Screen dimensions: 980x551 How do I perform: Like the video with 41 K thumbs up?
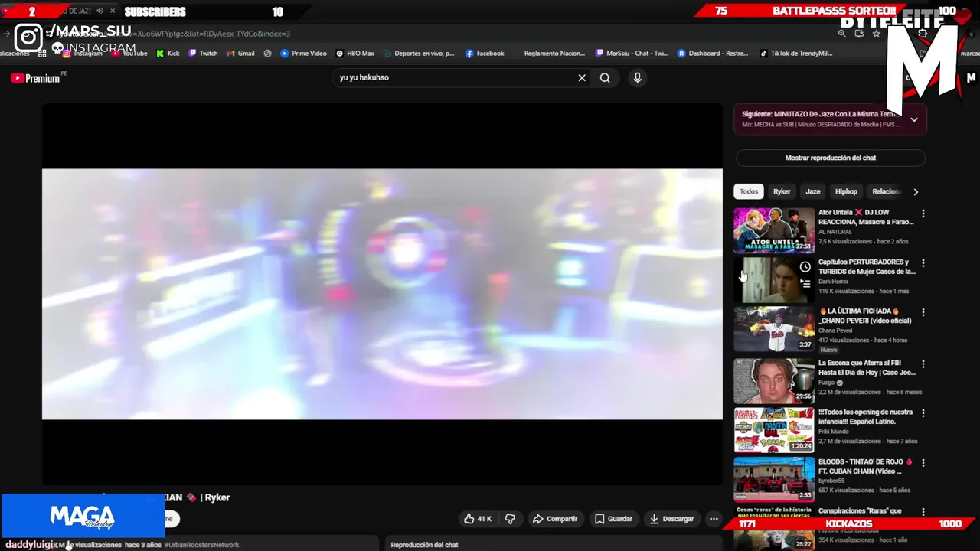(x=477, y=519)
